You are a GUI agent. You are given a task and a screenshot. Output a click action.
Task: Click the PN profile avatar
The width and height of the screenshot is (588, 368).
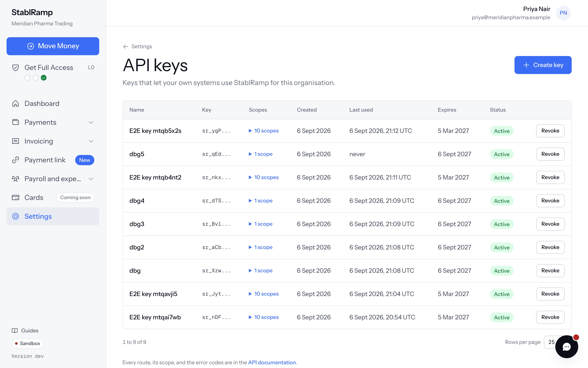(563, 13)
